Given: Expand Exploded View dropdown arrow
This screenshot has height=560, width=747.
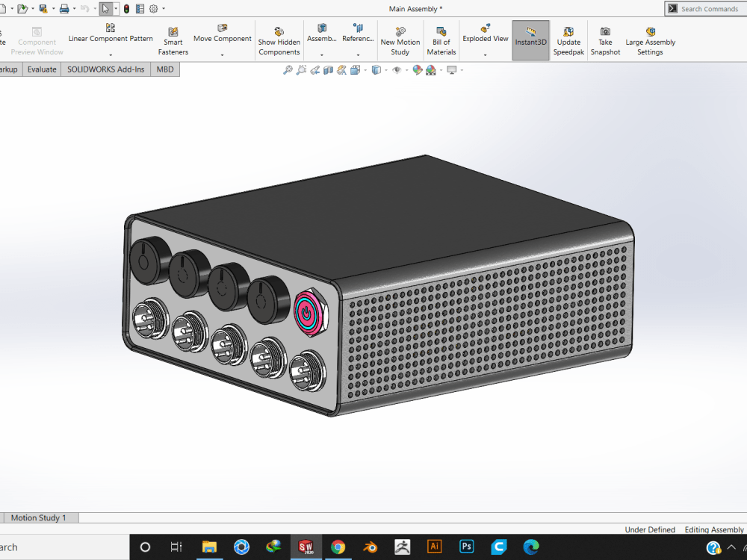Looking at the screenshot, I should click(485, 55).
